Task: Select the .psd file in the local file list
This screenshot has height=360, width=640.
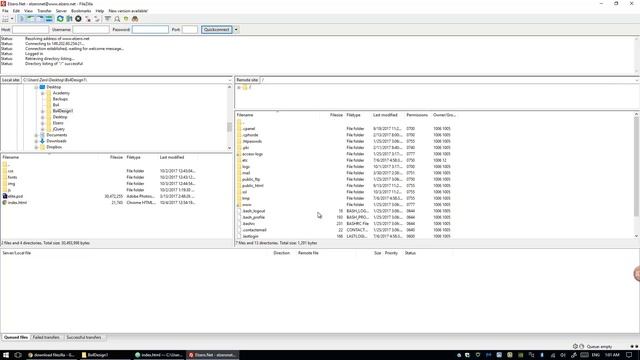Action: click(x=15, y=196)
